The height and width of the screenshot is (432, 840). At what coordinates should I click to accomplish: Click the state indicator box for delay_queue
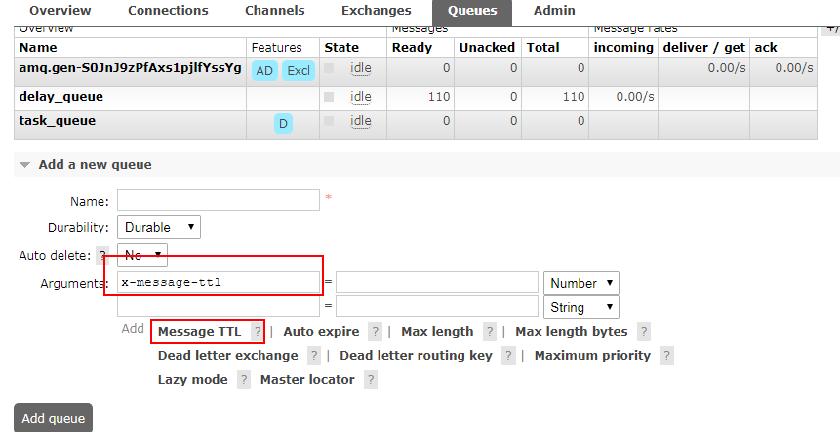tap(329, 97)
